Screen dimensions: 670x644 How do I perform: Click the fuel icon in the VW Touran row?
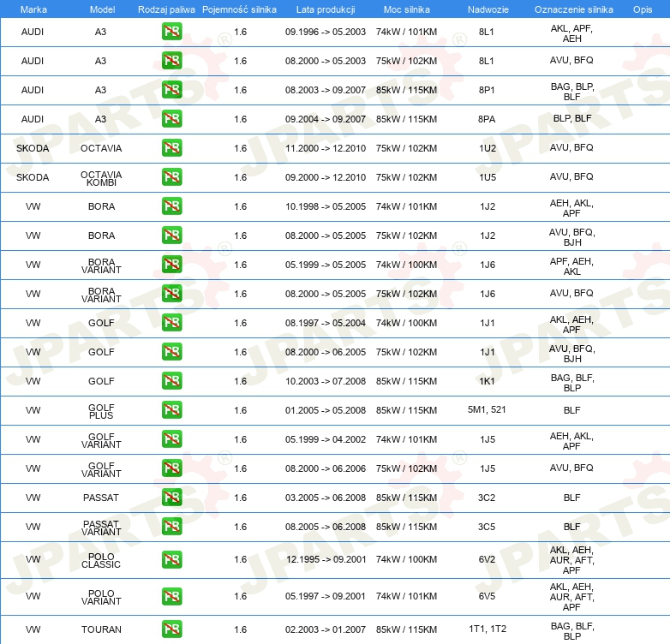point(171,629)
